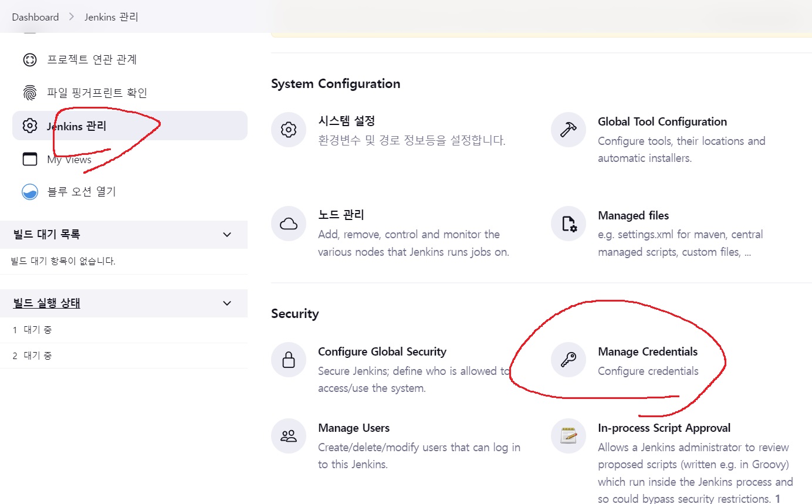This screenshot has width=812, height=504.
Task: Open 시스템 설정 configuration
Action: [x=346, y=121]
